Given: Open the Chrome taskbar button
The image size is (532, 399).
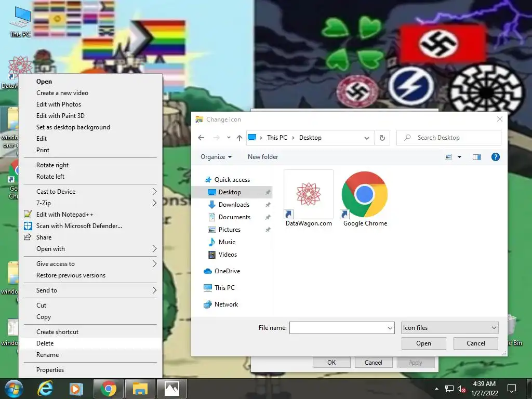Looking at the screenshot, I should pyautogui.click(x=108, y=389).
